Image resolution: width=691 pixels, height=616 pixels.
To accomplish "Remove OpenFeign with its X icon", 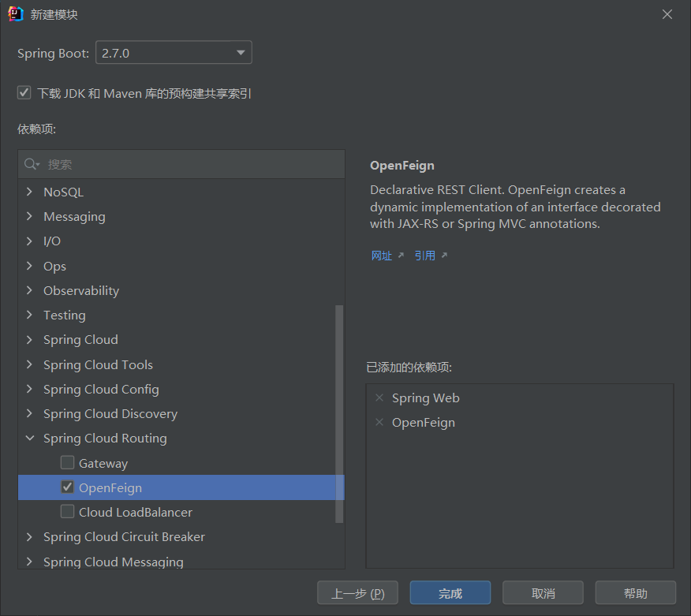I will [x=379, y=423].
